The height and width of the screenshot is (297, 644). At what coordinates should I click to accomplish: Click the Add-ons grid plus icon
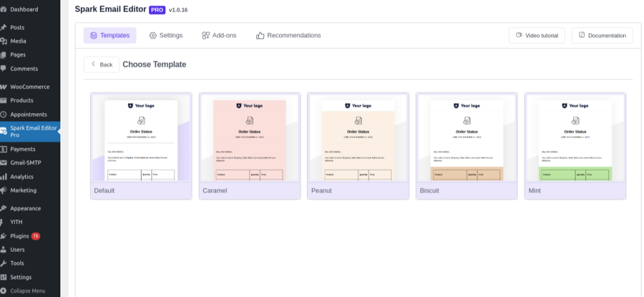pos(206,36)
